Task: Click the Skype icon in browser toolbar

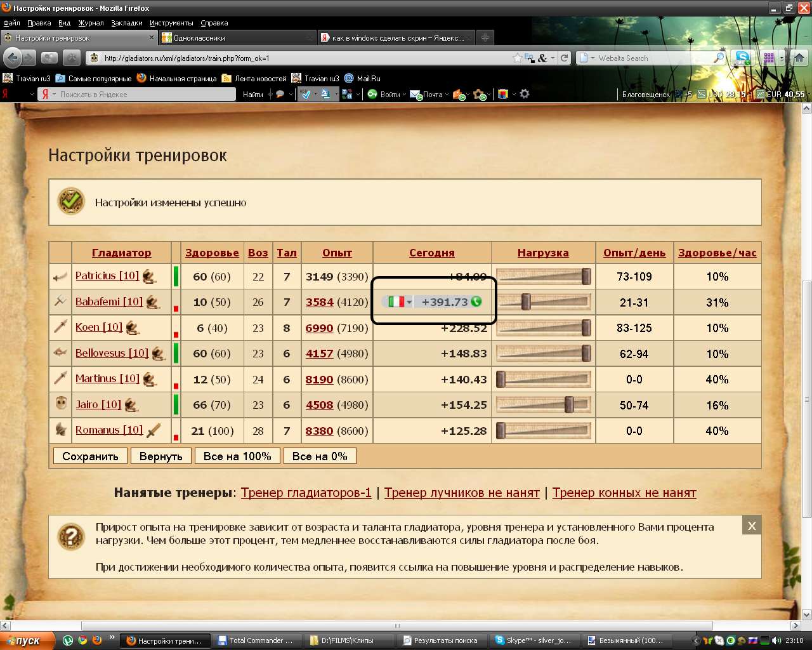Action: pos(742,58)
